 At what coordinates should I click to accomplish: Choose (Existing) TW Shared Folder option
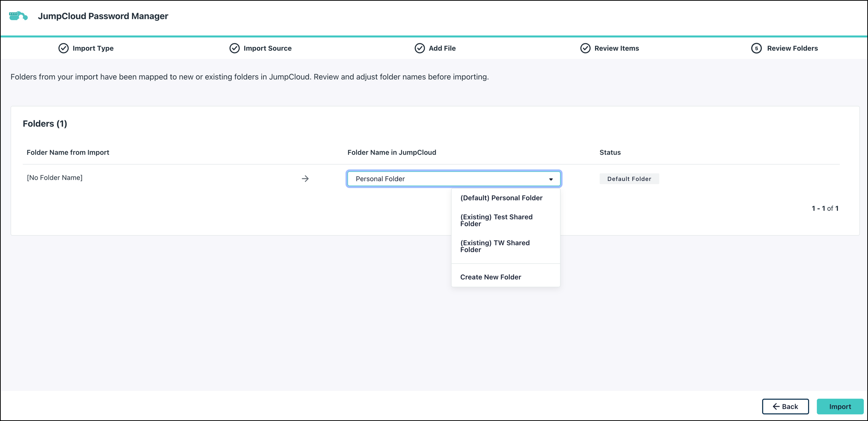tap(505, 246)
